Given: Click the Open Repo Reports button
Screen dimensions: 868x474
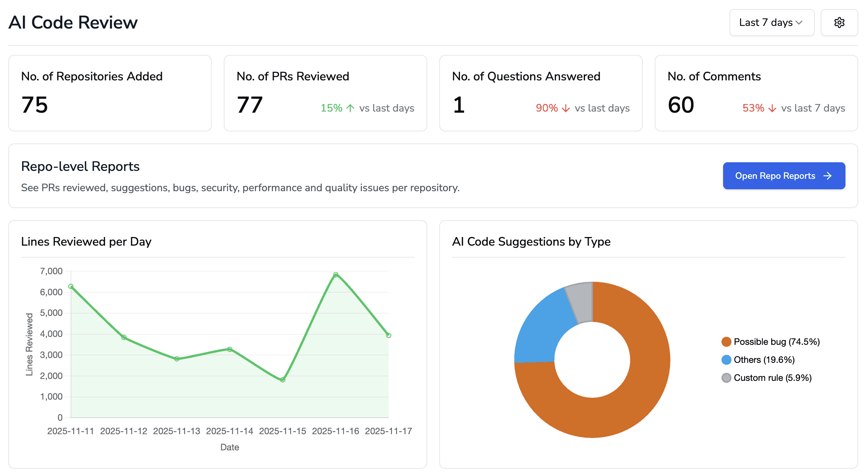Looking at the screenshot, I should [x=784, y=176].
